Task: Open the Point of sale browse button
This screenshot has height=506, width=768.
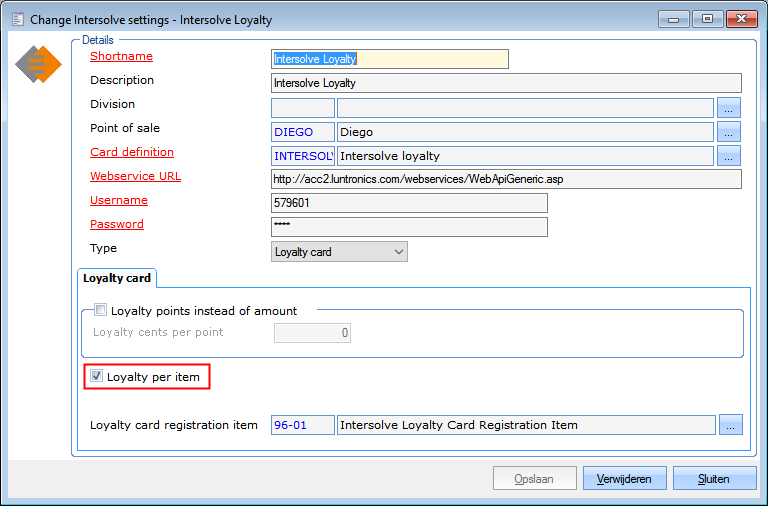Action: [729, 131]
